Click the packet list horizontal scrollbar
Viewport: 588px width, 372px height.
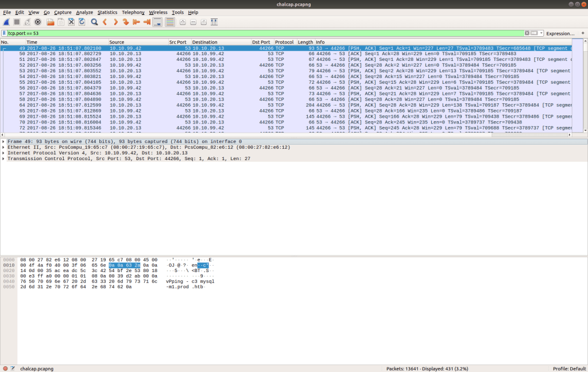pyautogui.click(x=287, y=135)
